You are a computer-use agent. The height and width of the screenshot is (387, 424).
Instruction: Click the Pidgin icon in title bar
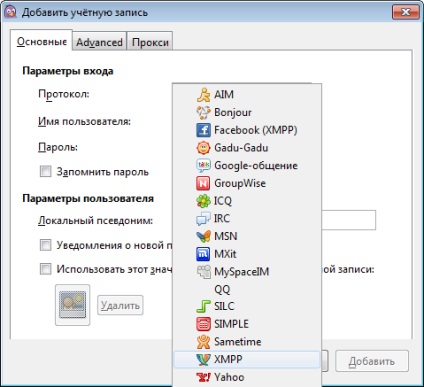click(11, 12)
